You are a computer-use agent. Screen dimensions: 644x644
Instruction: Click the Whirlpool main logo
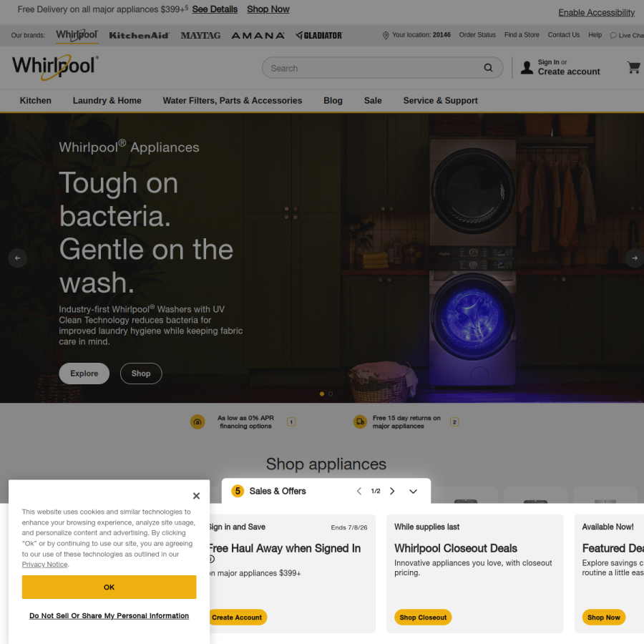(55, 67)
